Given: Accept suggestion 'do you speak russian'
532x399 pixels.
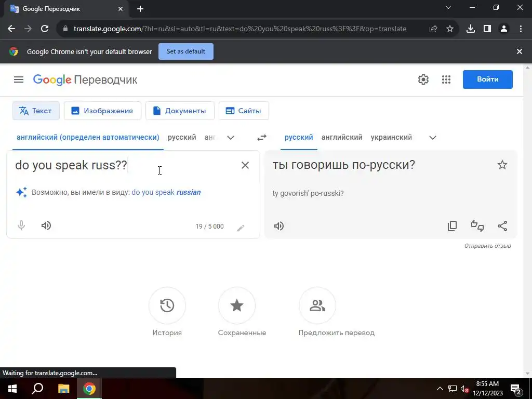Looking at the screenshot, I should click(166, 192).
